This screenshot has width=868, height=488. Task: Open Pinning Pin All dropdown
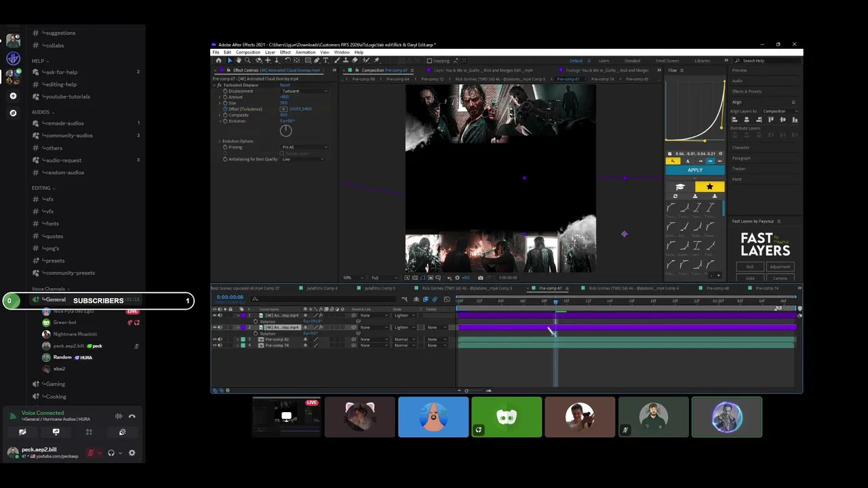point(304,147)
